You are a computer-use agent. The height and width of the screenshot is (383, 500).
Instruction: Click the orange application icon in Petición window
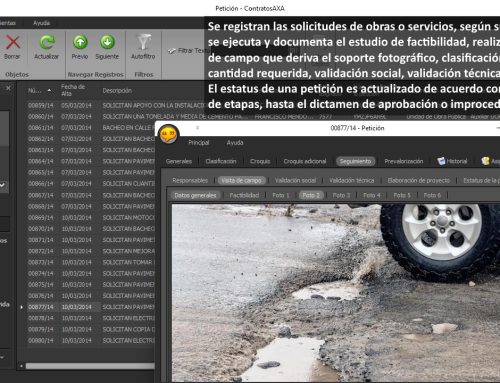169,134
